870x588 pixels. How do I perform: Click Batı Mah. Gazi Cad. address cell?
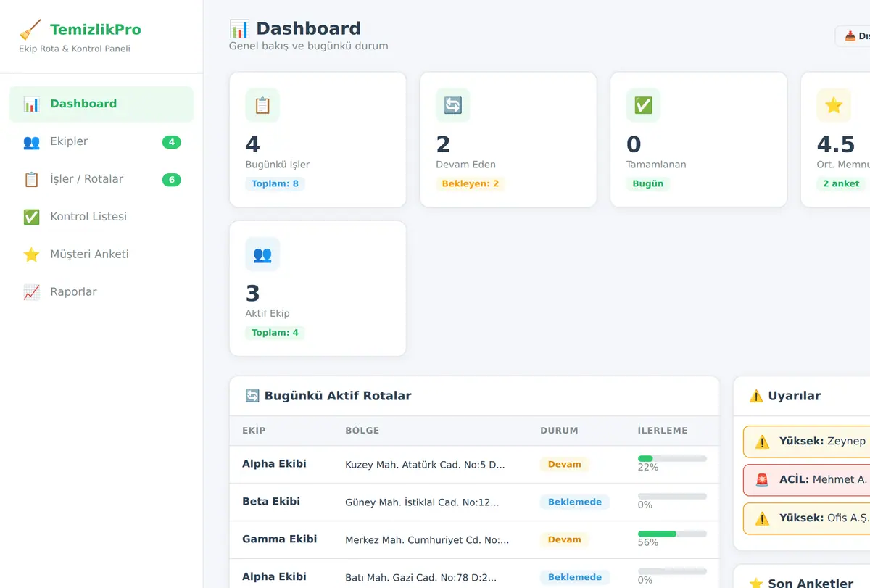pos(421,578)
